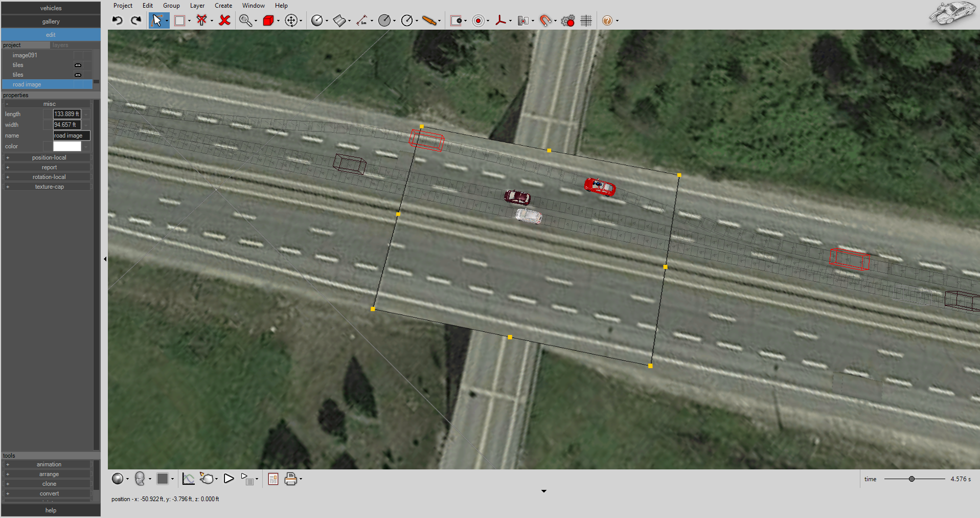Screen dimensions: 980x518
Task: Collapse the misc properties section
Action: (x=7, y=104)
